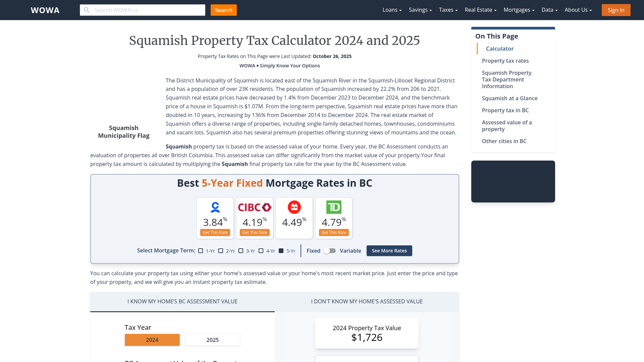Switch to the I DON'T KNOW MY HOME'S ASSESSED VALUE tab
The height and width of the screenshot is (362, 644).
[x=367, y=301]
